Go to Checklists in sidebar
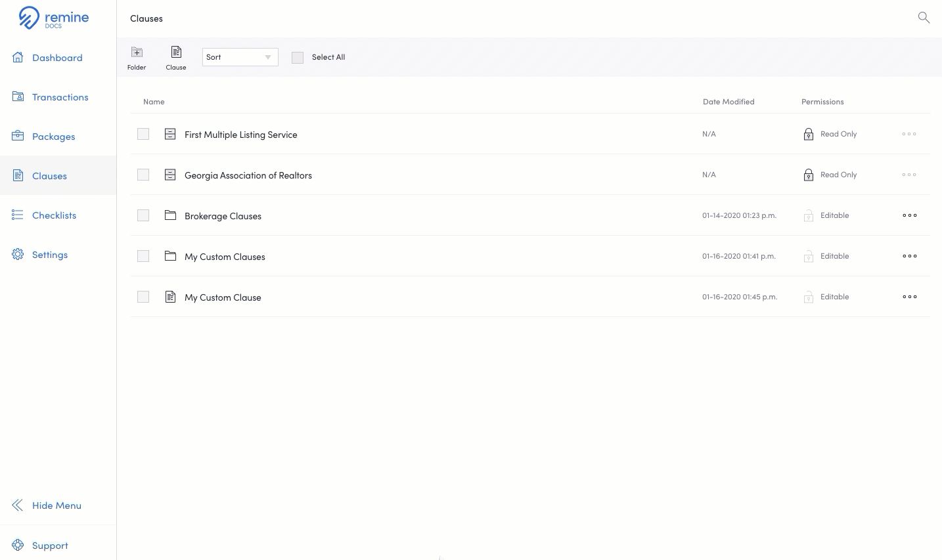This screenshot has height=560, width=942. pos(58,215)
